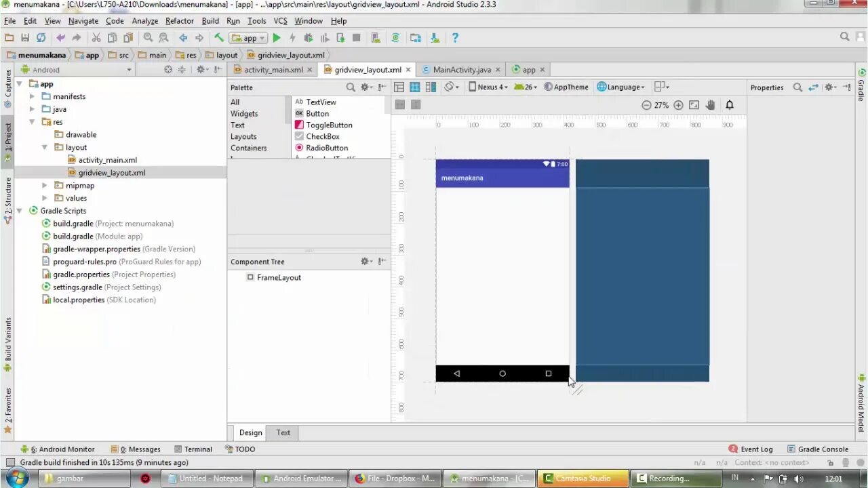The height and width of the screenshot is (488, 868).
Task: Expand the java folder
Action: [x=32, y=109]
